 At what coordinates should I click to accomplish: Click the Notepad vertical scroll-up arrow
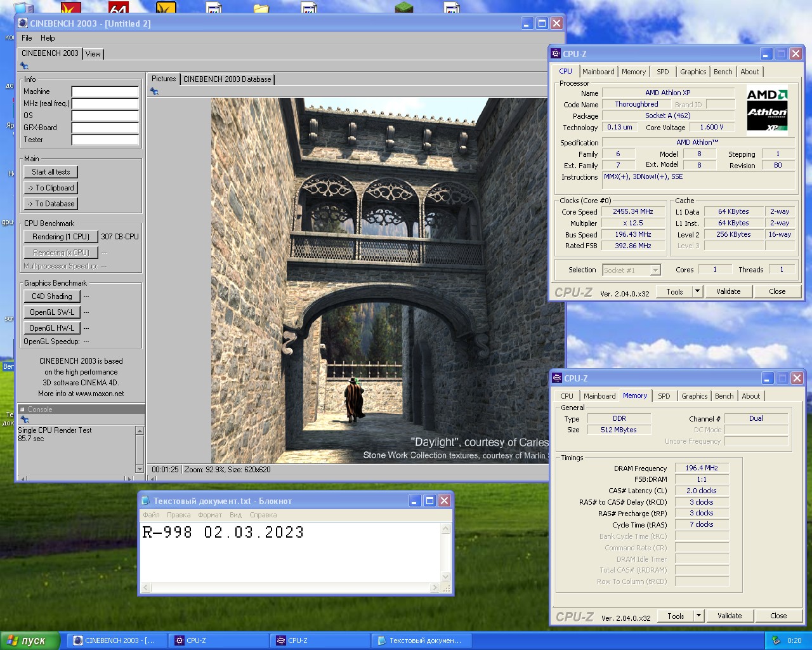(x=446, y=529)
